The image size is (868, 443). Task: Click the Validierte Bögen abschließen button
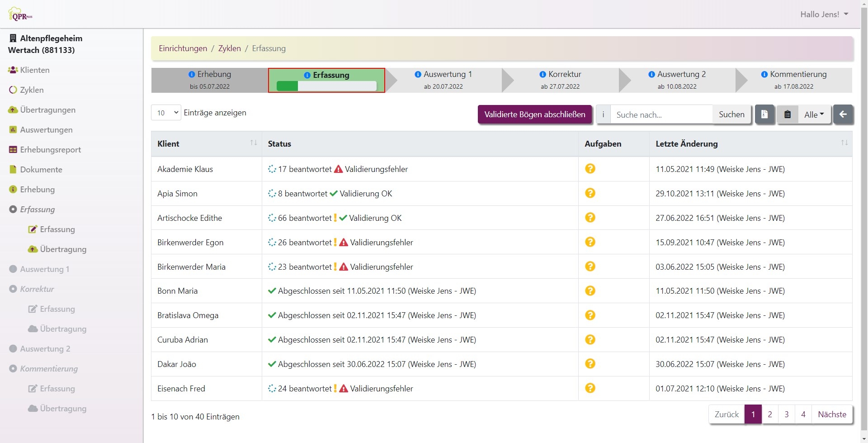coord(535,114)
